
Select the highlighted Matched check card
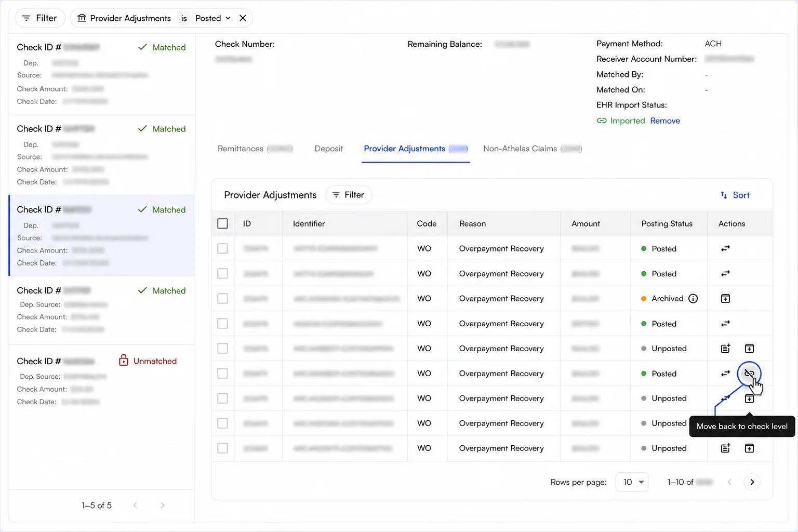point(102,235)
